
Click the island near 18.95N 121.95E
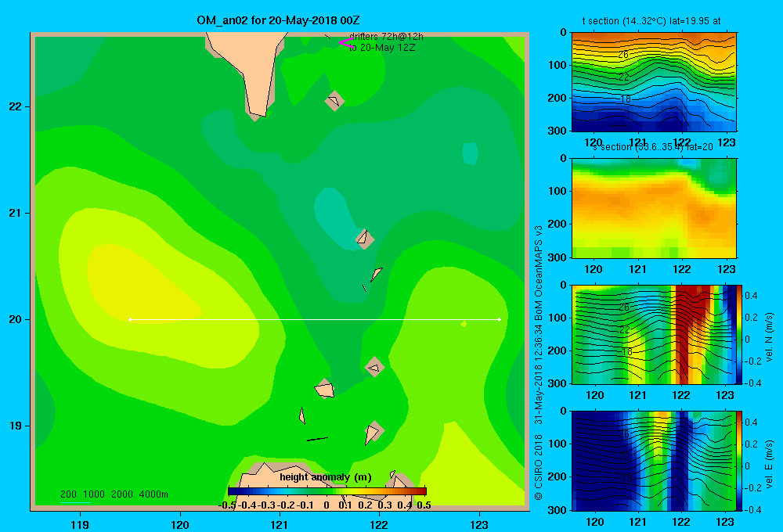tap(373, 432)
